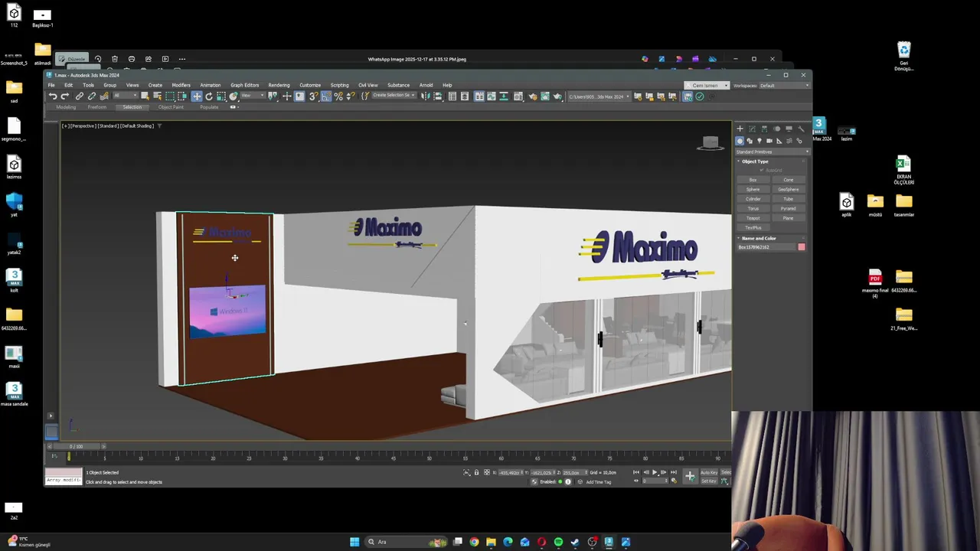The image size is (980, 551).
Task: Open the pink object color swatch
Action: click(802, 247)
